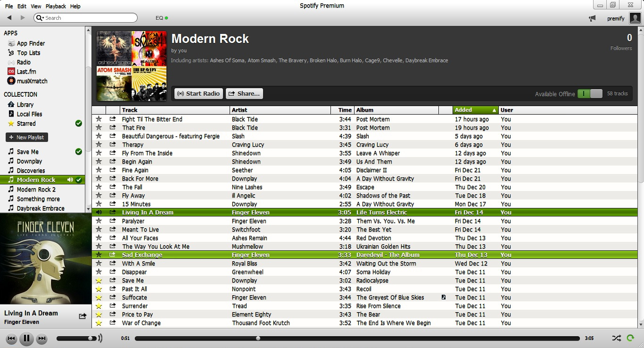Toggle Available Offline switch

coord(590,94)
